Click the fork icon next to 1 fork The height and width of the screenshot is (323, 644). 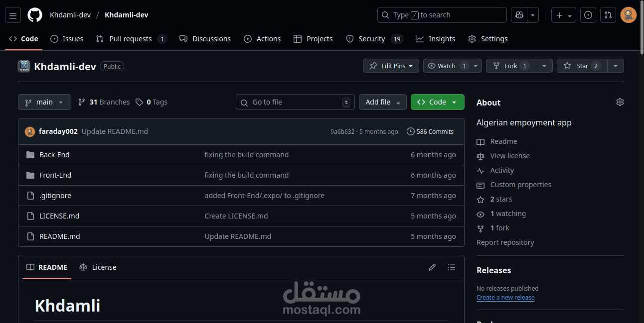(x=481, y=228)
